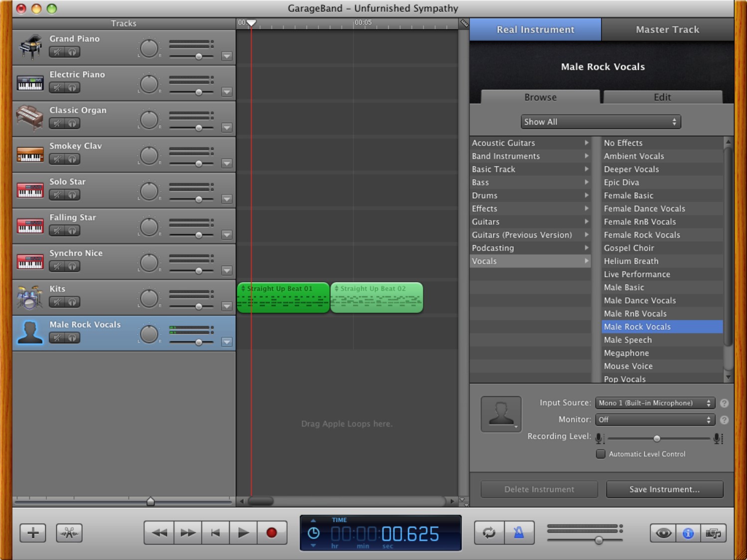
Task: Switch to the Real Instrument tab
Action: 535,29
